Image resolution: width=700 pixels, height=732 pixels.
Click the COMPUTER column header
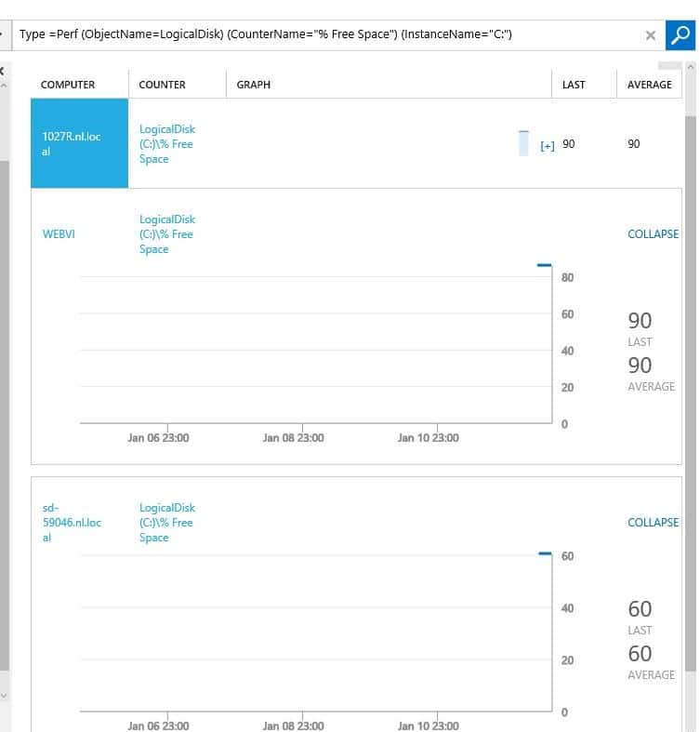pos(68,85)
